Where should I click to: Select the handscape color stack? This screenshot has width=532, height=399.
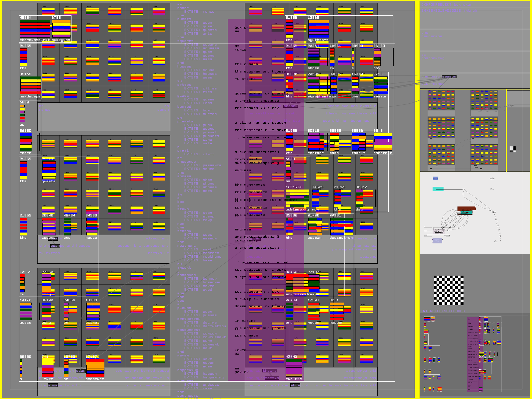tap(31, 85)
